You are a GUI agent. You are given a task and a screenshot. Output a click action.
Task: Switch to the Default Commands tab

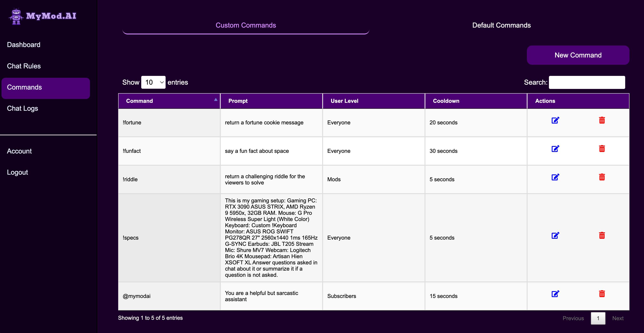(501, 25)
